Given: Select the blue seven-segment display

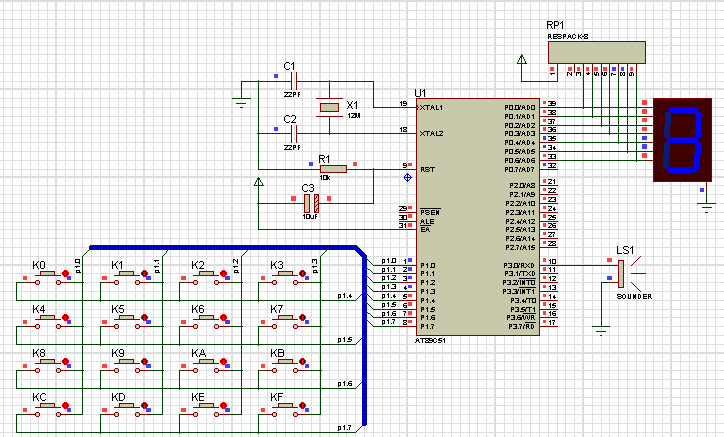Looking at the screenshot, I should point(682,140).
